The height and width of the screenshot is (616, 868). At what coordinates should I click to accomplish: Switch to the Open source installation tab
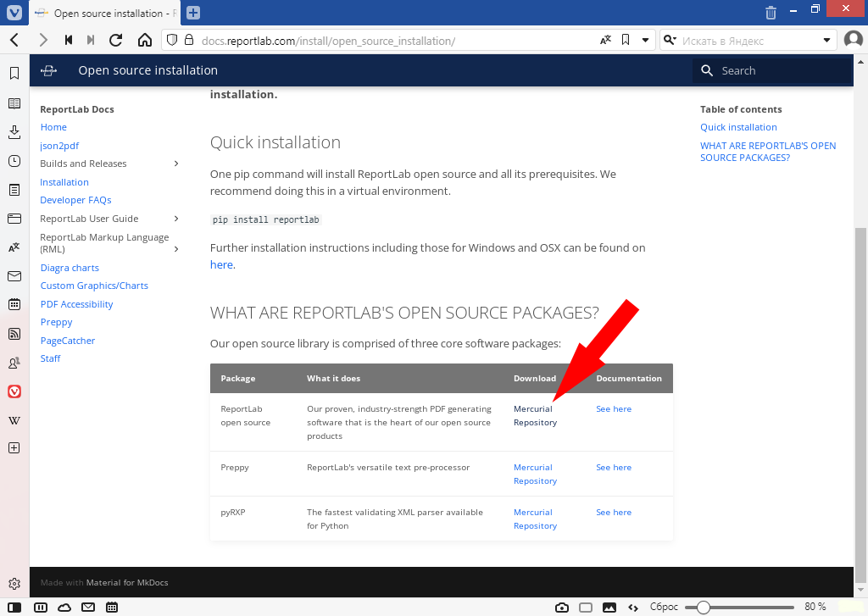click(106, 13)
